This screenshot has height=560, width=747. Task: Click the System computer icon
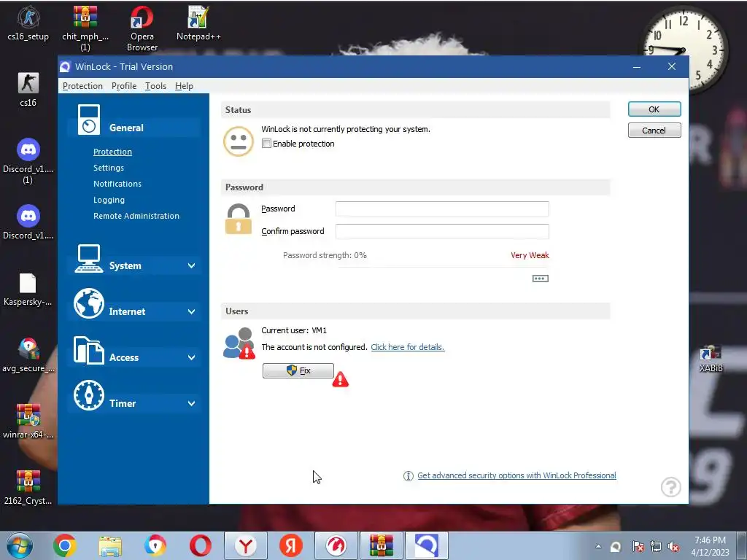coord(88,259)
